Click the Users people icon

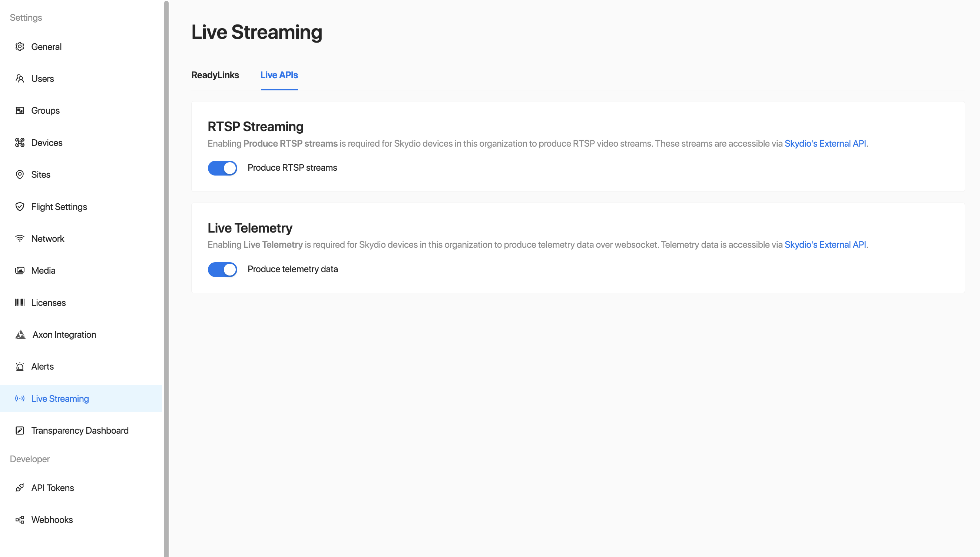click(20, 79)
